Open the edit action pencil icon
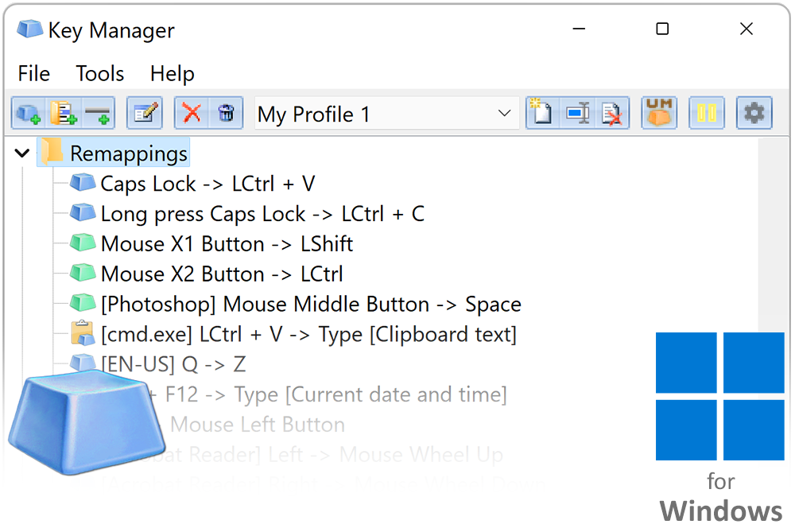The image size is (795, 532). pyautogui.click(x=145, y=114)
